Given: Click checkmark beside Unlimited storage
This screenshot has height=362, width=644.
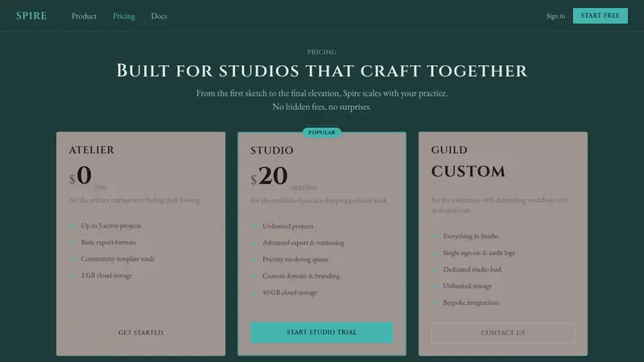Looking at the screenshot, I should 435,286.
